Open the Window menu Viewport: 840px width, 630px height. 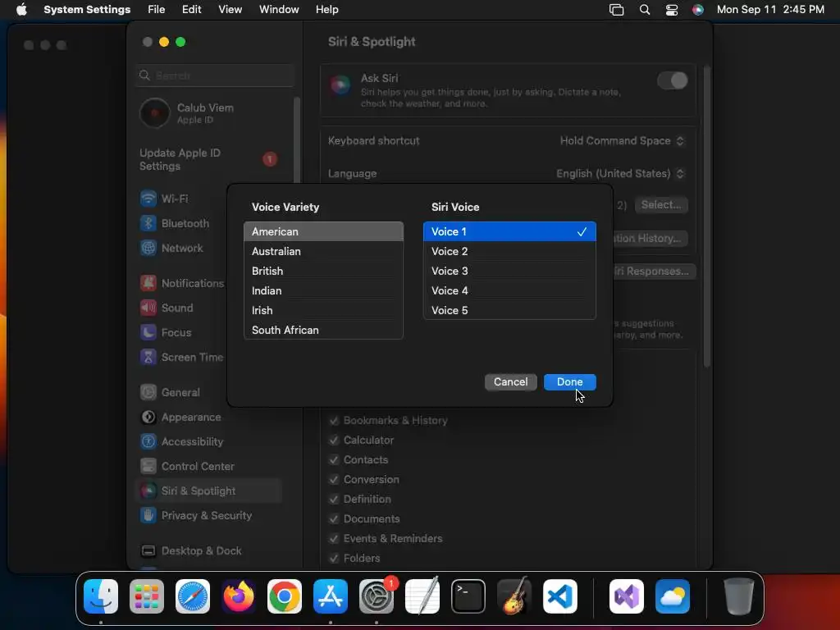279,10
